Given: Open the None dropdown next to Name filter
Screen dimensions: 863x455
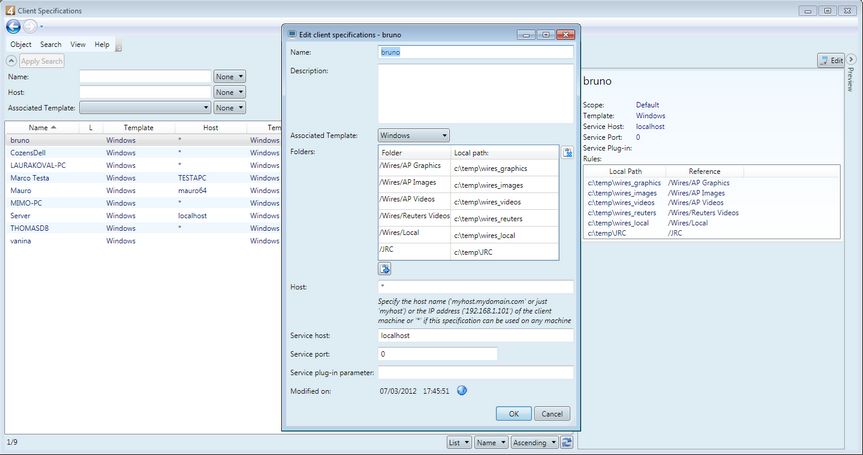Looking at the screenshot, I should pos(230,77).
